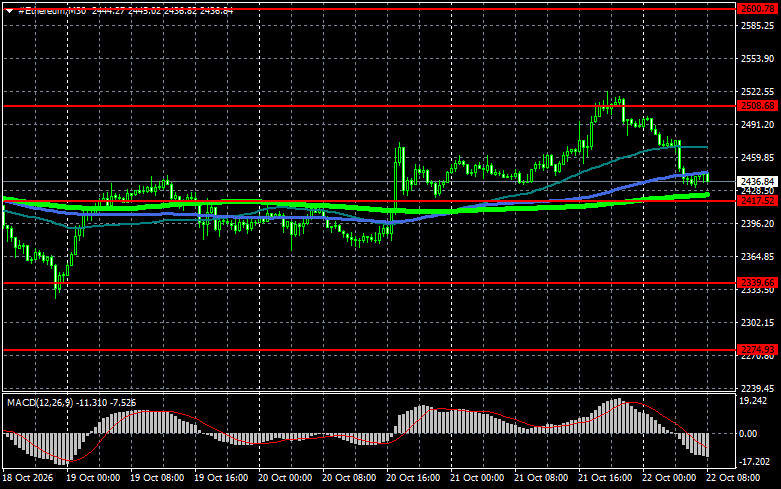Click the 2585.25 price scale value
Viewport: 781px width, 489px height.
757,25
